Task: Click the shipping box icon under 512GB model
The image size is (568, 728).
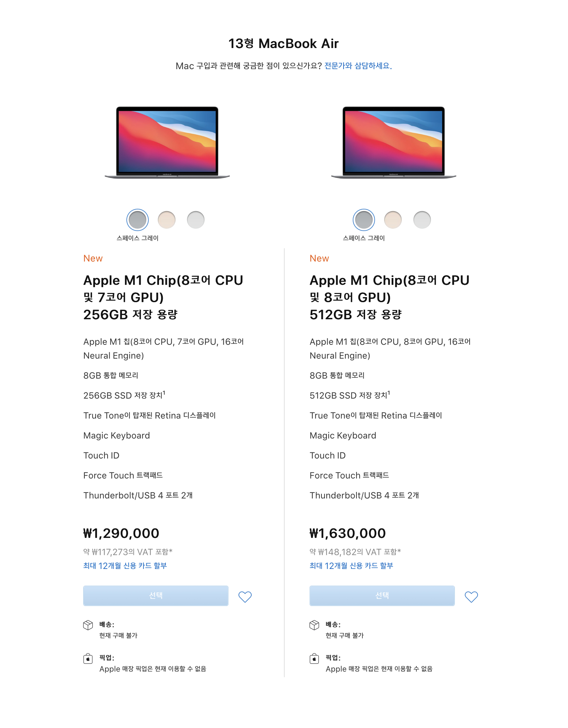Action: coord(314,625)
